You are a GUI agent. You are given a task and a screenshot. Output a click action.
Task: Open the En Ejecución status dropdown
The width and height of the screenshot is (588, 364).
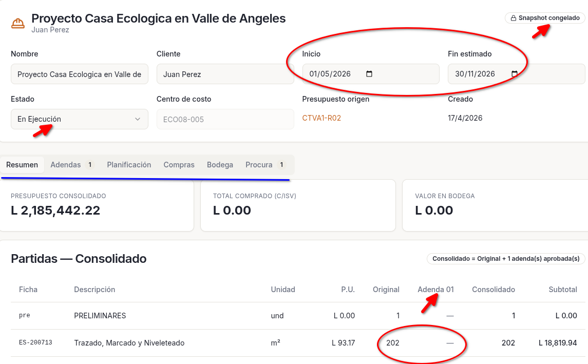[x=79, y=119]
